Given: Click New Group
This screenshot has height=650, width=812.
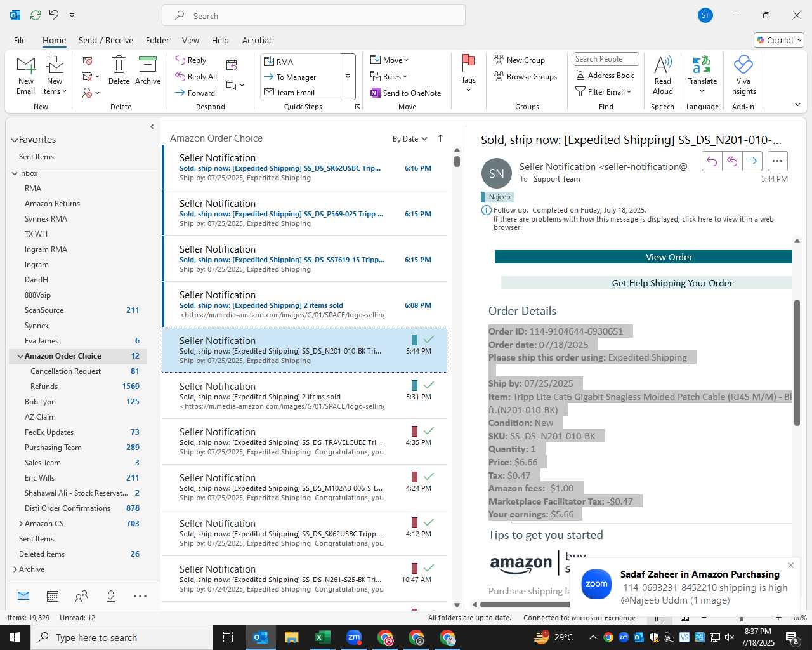Looking at the screenshot, I should (x=520, y=60).
